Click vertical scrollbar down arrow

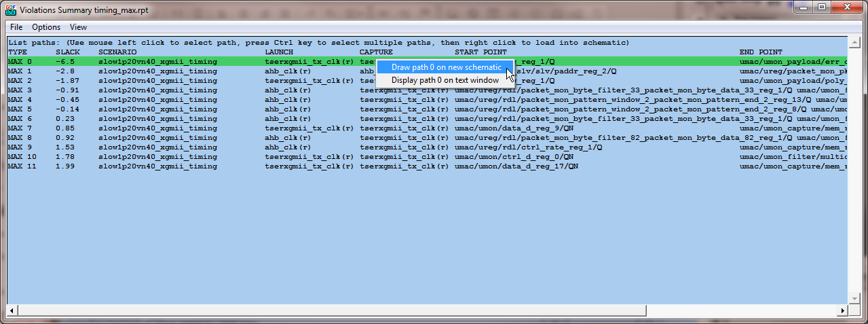pos(854,299)
